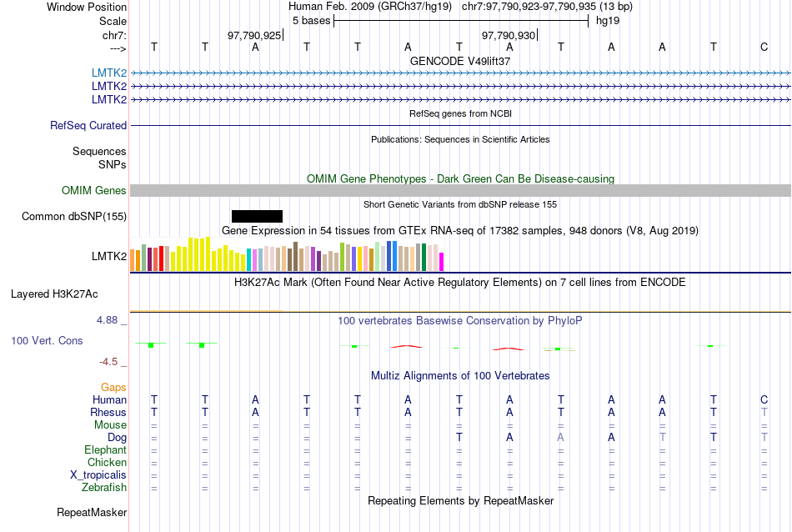This screenshot has width=792, height=532.
Task: Click the Zebrafish species label
Action: 104,488
